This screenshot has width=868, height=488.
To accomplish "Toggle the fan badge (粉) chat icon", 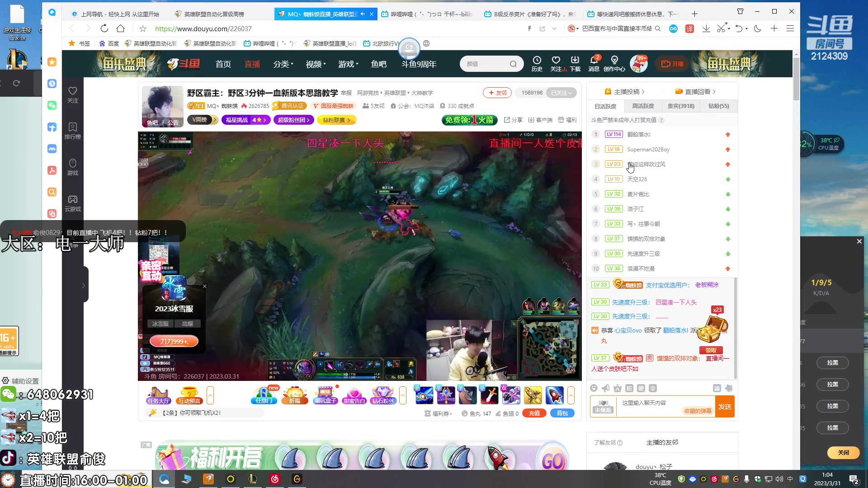I will click(629, 388).
